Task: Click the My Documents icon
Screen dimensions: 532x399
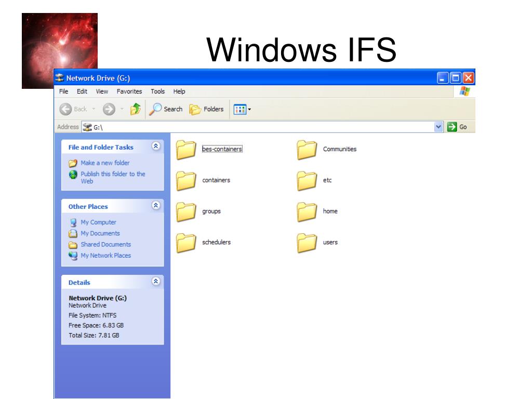Action: coord(73,233)
